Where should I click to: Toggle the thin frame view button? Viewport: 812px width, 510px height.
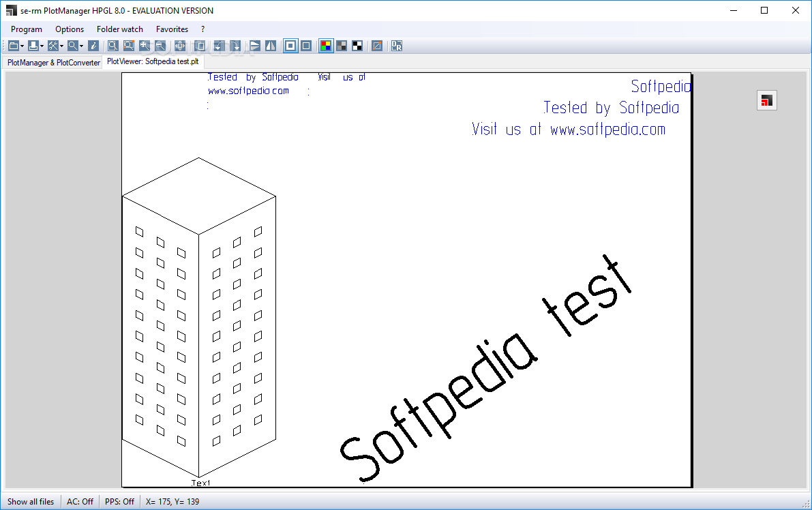pos(306,46)
